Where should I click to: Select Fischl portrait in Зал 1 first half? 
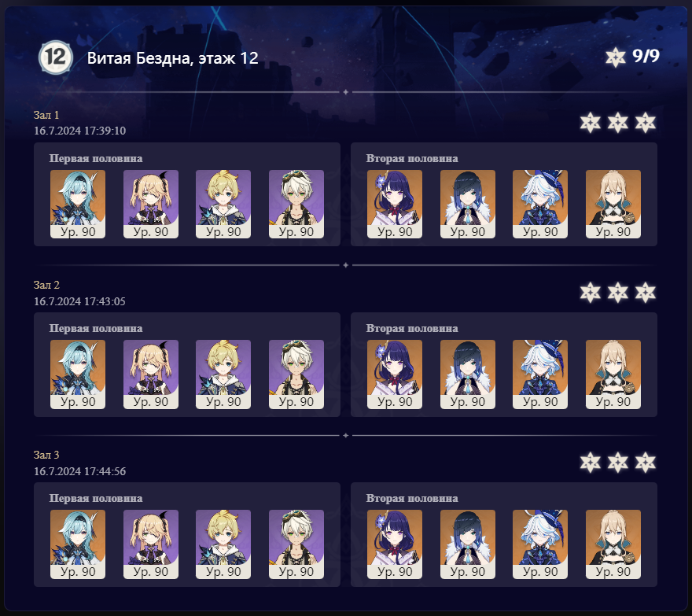tap(151, 204)
